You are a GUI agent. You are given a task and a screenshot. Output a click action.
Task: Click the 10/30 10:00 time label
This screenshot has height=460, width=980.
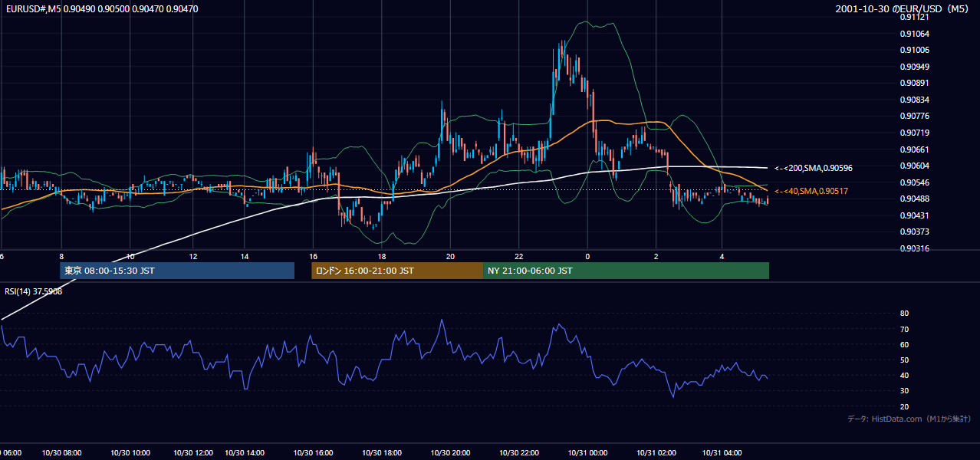tap(130, 453)
